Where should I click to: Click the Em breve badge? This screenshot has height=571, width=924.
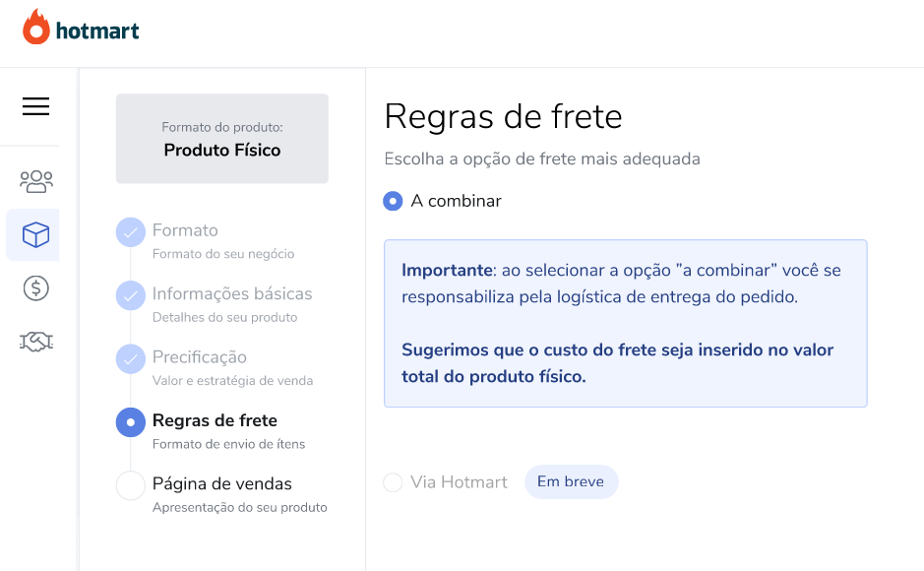click(x=571, y=481)
